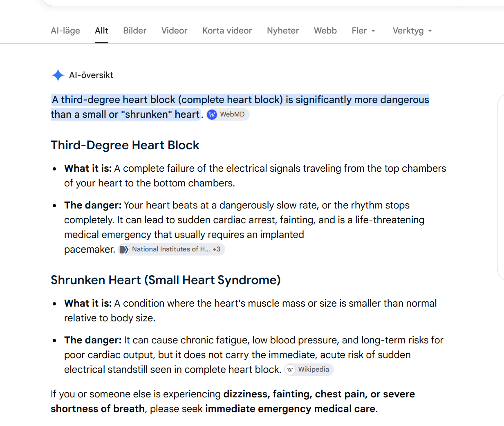Screen dimensions: 504x426
Task: Go to the Korta videor tab
Action: coord(227,31)
